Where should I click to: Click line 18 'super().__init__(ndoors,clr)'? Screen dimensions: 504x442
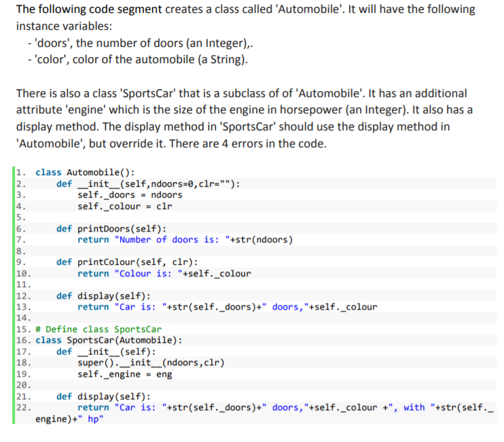pos(151,363)
